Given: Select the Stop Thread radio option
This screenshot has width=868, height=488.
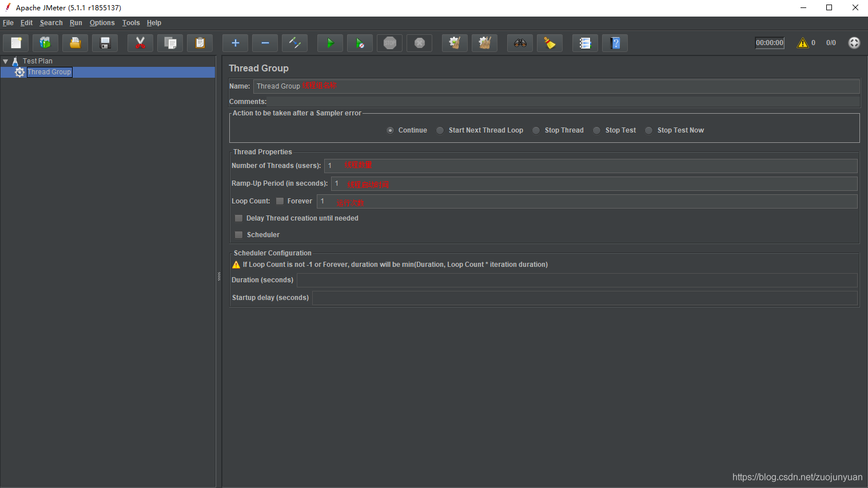Looking at the screenshot, I should [x=536, y=130].
